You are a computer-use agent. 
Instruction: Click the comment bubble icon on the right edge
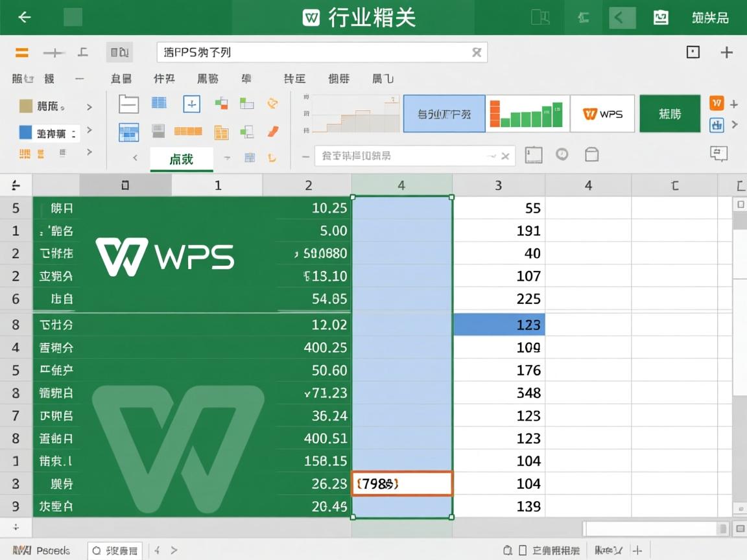[x=718, y=154]
